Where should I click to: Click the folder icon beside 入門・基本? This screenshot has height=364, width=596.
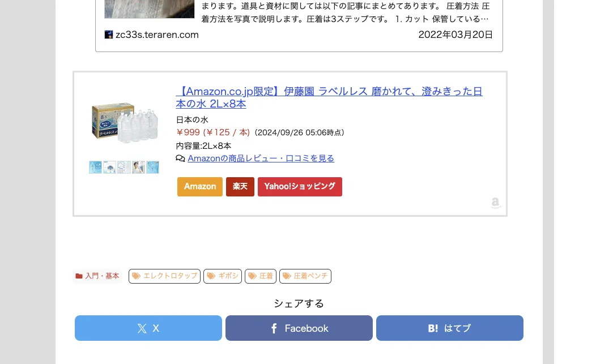coord(79,276)
